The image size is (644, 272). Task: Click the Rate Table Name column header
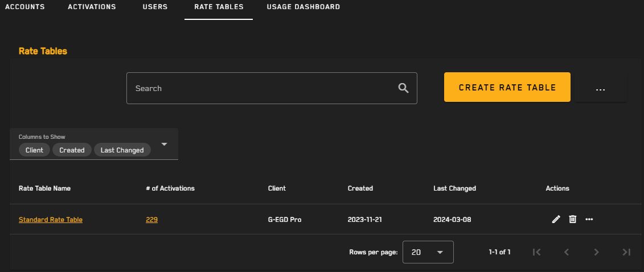coord(45,188)
